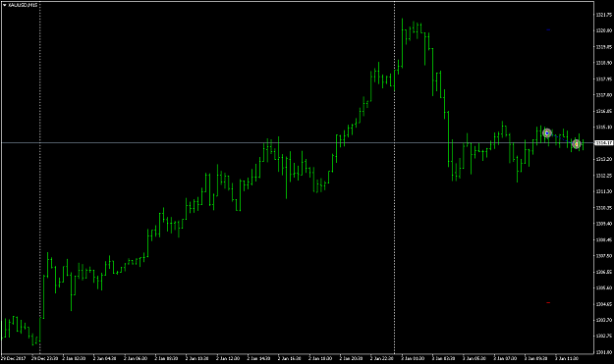Click the 2 Jan 12:30 time label
The width and height of the screenshot is (614, 364).
228,358
